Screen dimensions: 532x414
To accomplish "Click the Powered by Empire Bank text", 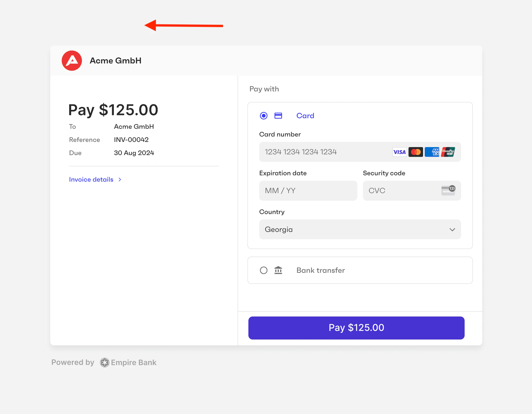I will coord(73,363).
